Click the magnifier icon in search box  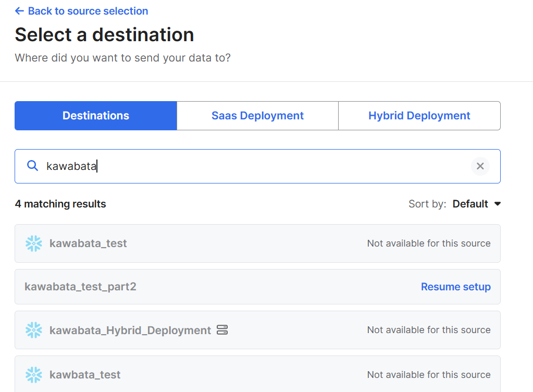tap(32, 166)
